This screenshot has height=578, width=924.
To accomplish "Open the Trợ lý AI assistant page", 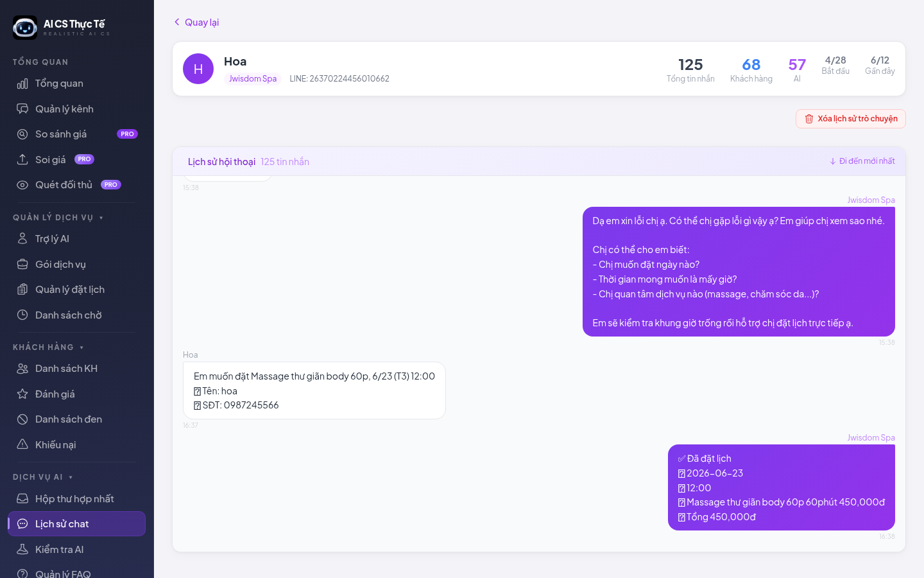I will (x=76, y=239).
